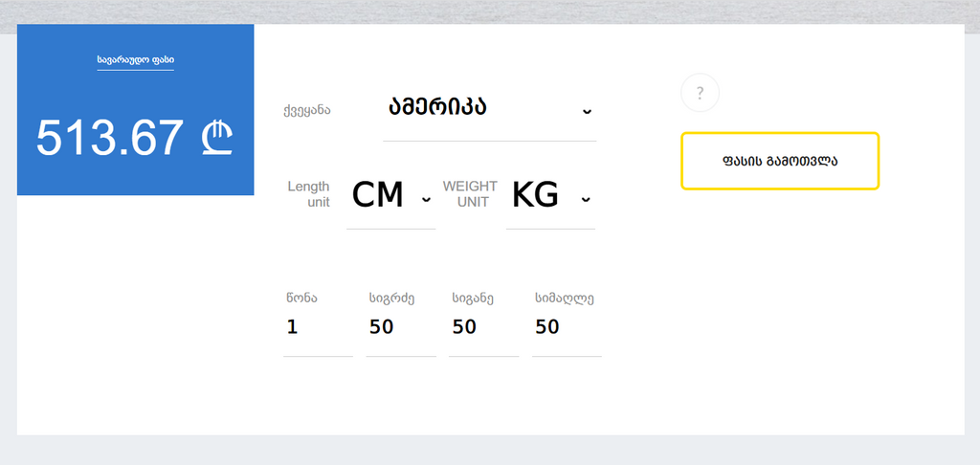Click the წონა label text
The image size is (980, 465).
tap(301, 299)
